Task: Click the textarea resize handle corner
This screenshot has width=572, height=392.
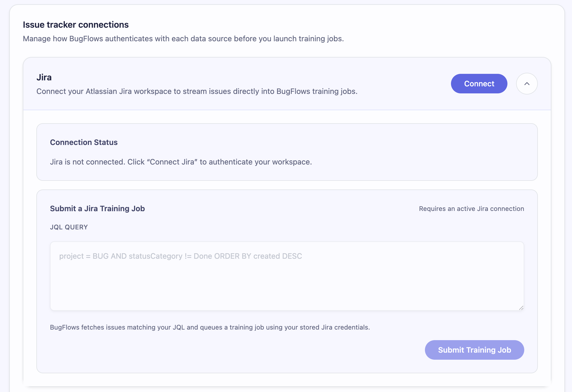Action: (521, 308)
